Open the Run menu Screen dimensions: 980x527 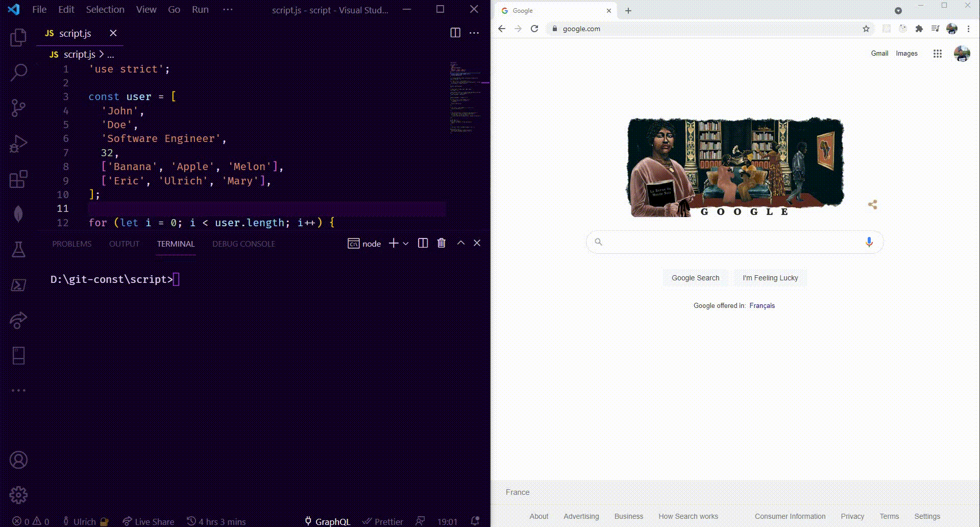tap(200, 9)
